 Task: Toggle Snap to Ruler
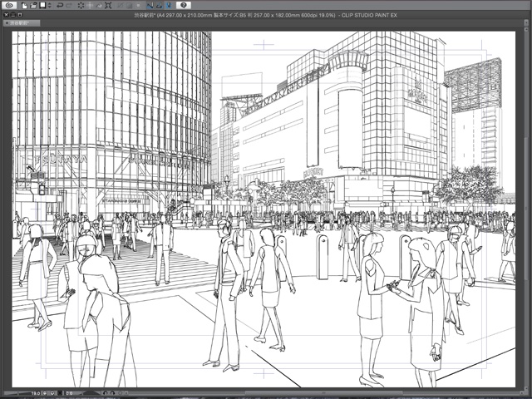click(150, 5)
